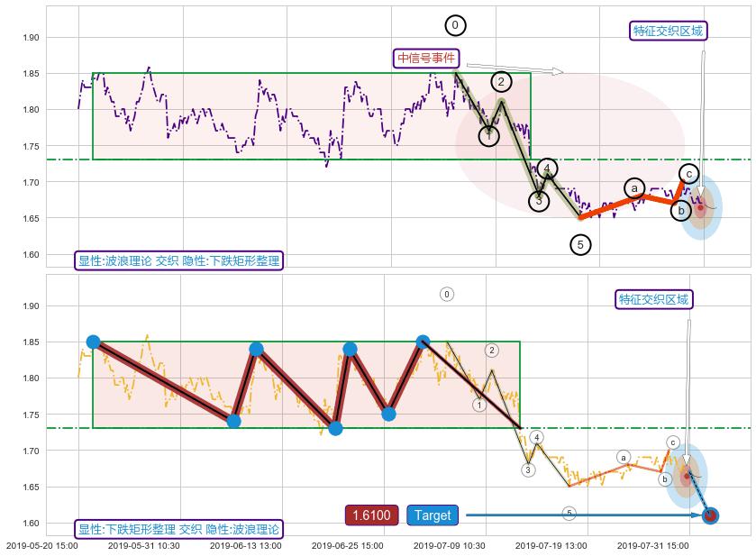Click the leftmost blue pivot dot, lower chart
Screen dimensions: 756x556
coord(93,342)
